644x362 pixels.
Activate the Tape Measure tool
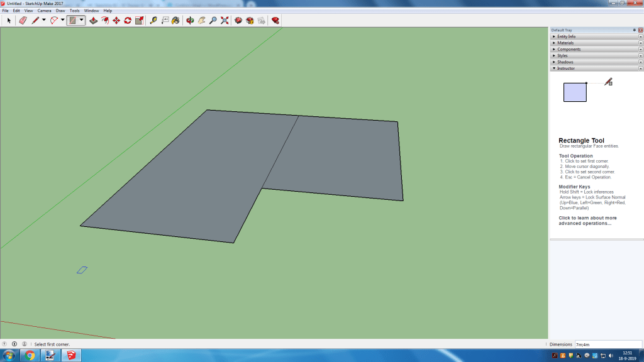pyautogui.click(x=153, y=21)
